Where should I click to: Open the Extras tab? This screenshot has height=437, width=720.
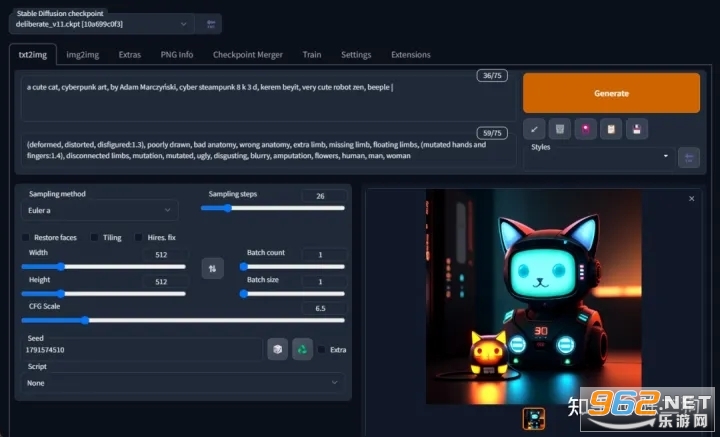tap(129, 55)
